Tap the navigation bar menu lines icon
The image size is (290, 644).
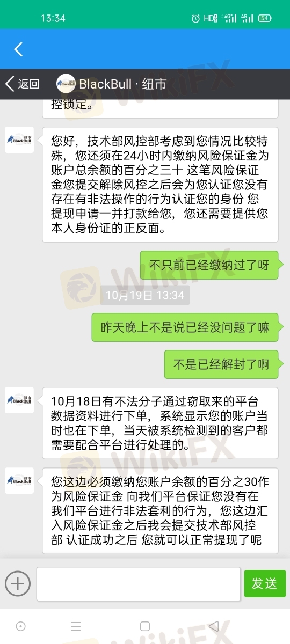(x=76, y=626)
